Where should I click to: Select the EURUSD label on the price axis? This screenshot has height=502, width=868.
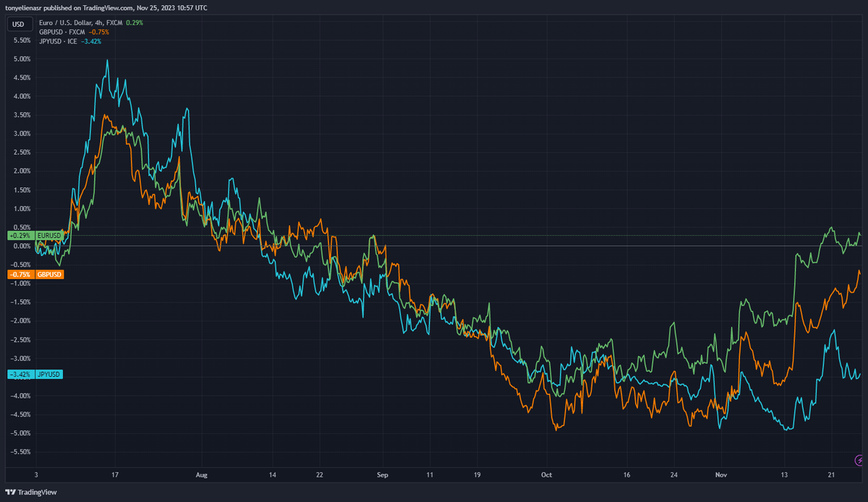pos(49,236)
